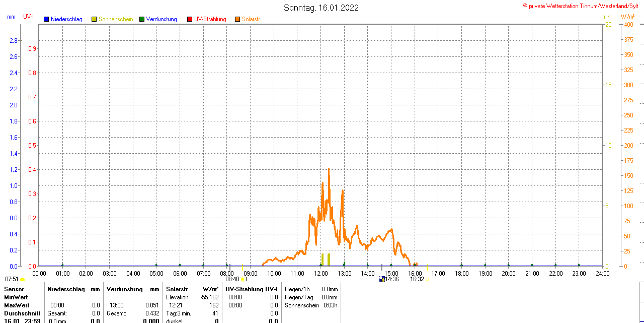644x323 pixels.
Task: Click the date title Sonntag, 16.01.2022
Action: (321, 8)
